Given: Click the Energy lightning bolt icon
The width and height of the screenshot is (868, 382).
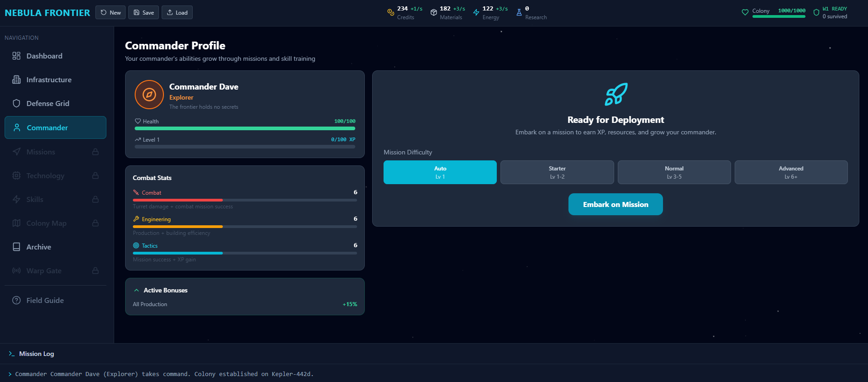Looking at the screenshot, I should (476, 12).
